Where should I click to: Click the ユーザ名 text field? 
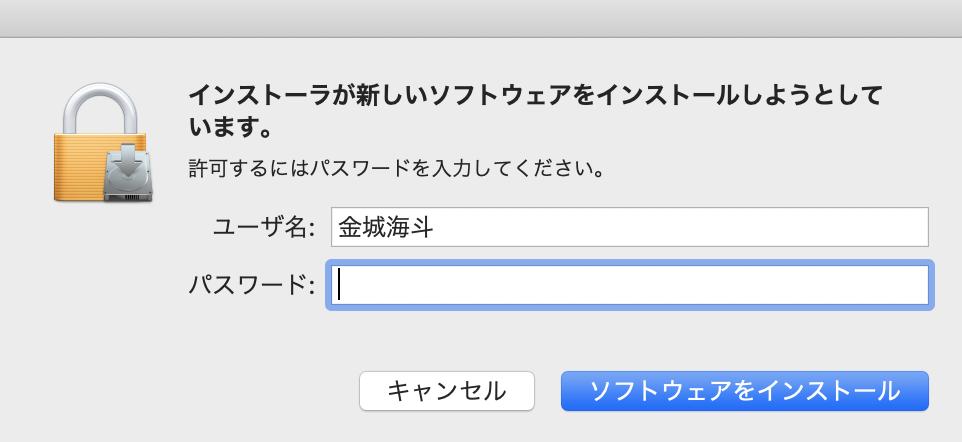tap(630, 227)
